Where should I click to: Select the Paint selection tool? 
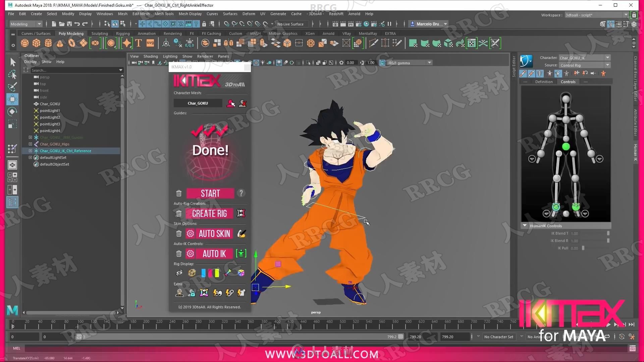12,87
